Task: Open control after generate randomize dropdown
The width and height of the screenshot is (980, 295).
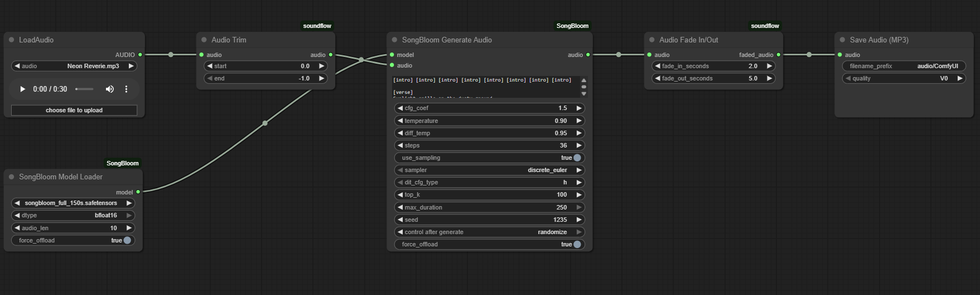Action: (489, 232)
